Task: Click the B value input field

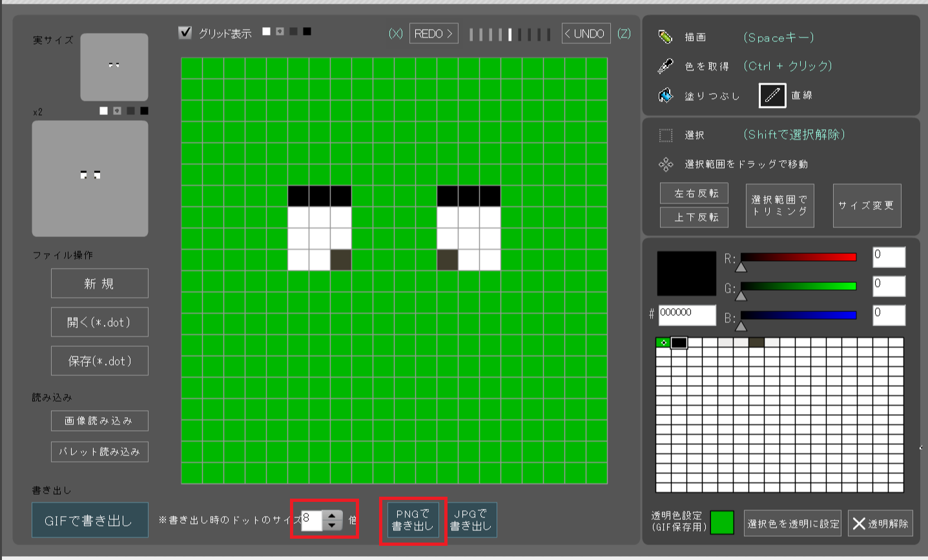Action: (x=889, y=315)
